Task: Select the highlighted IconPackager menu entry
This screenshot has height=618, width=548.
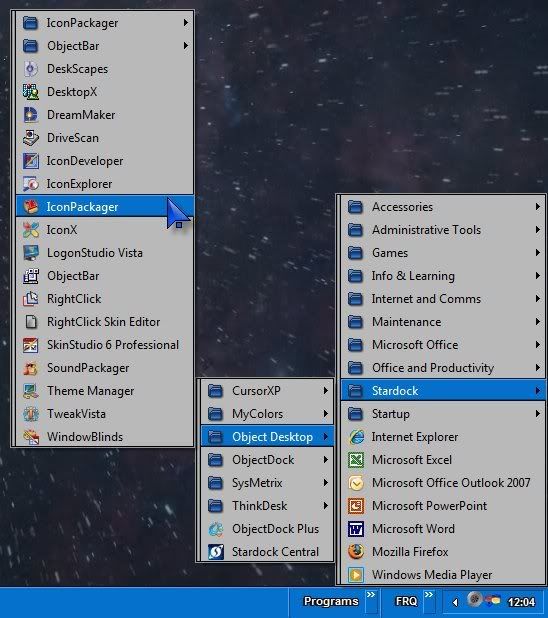Action: pos(104,207)
